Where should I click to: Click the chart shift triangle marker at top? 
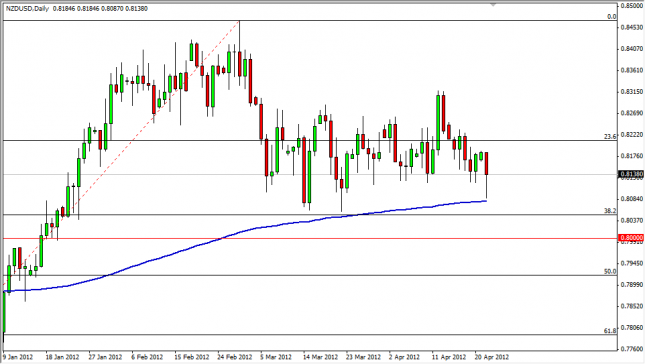click(493, 5)
